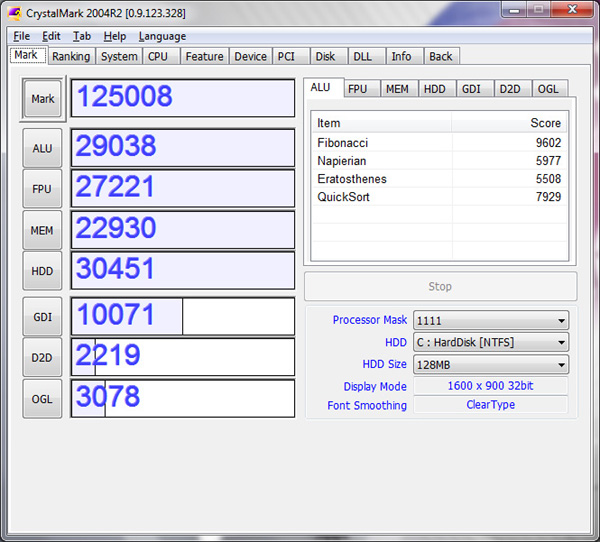Image resolution: width=600 pixels, height=542 pixels.
Task: Open the HDD drive dropdown
Action: 491,342
